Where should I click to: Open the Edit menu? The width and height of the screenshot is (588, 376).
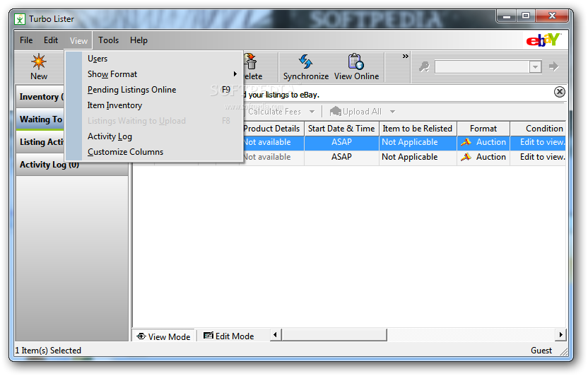point(51,40)
